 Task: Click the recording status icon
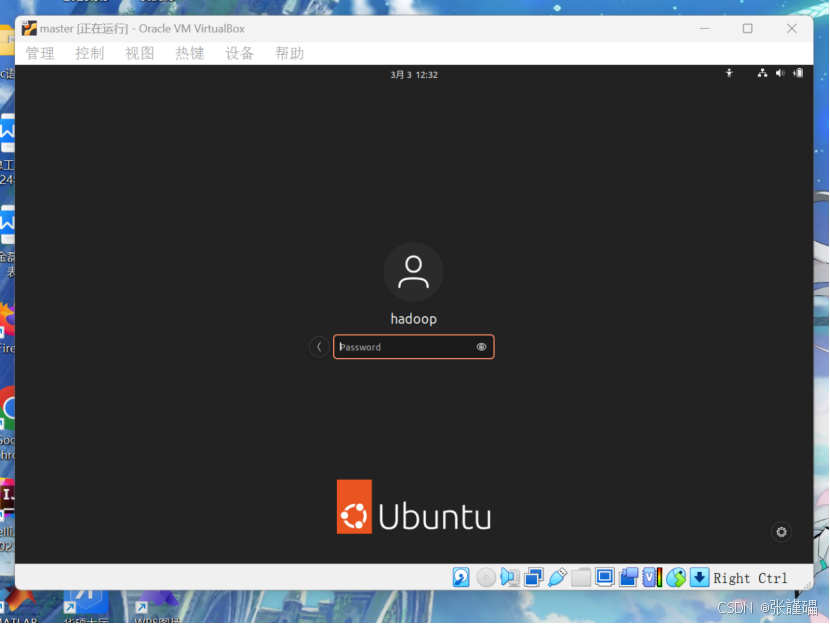pyautogui.click(x=628, y=577)
